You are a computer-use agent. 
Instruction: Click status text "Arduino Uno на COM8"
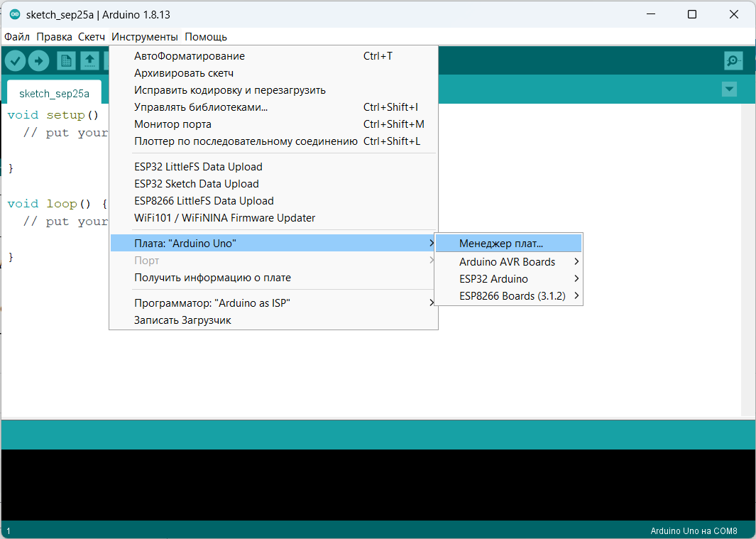coord(694,530)
